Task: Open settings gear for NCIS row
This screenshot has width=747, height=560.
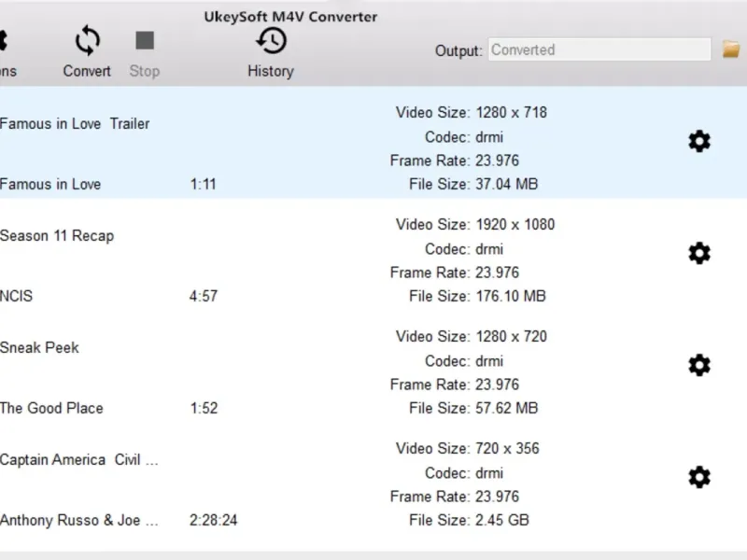Action: tap(699, 253)
